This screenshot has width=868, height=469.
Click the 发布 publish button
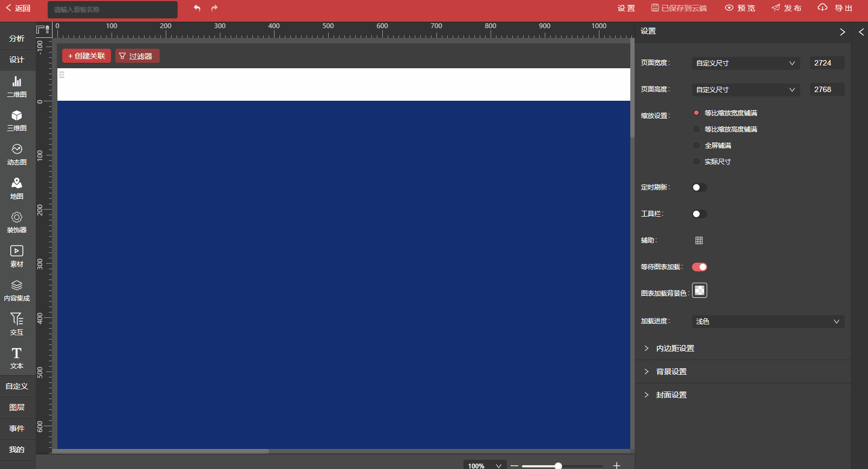tap(787, 8)
